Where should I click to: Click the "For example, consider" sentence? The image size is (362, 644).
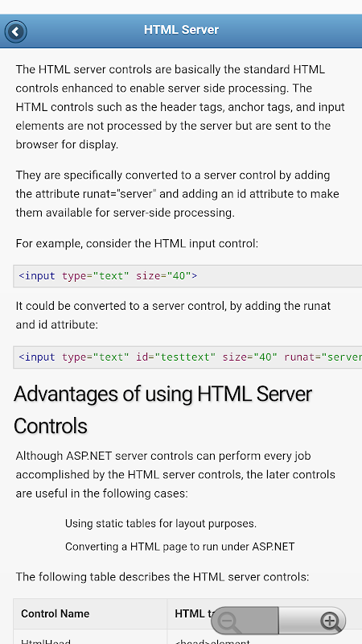(x=137, y=244)
